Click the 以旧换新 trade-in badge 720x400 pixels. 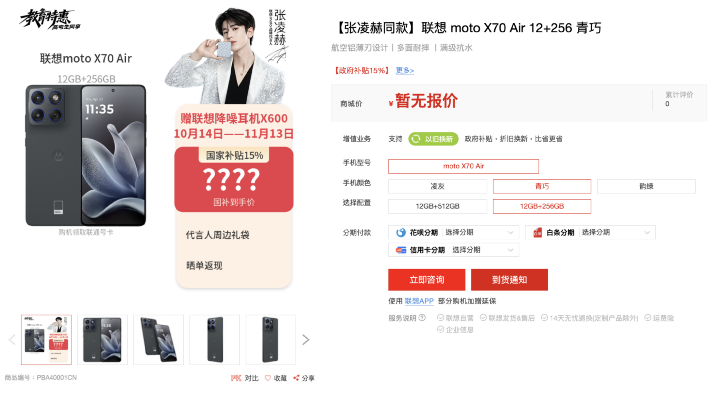pyautogui.click(x=433, y=139)
